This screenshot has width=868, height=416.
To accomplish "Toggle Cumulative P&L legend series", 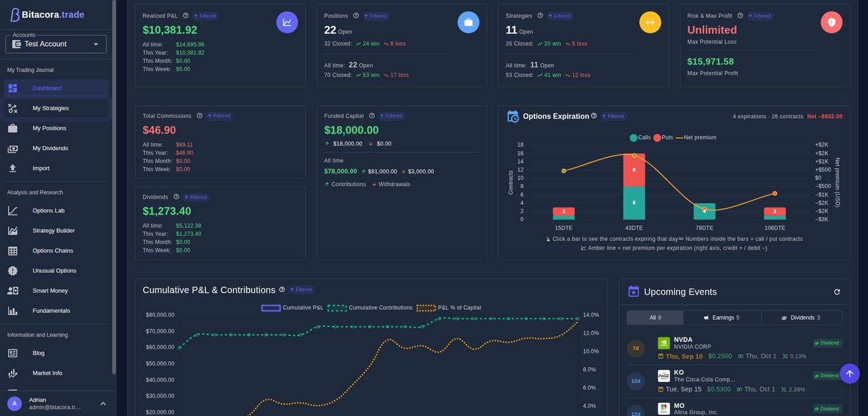I will pyautogui.click(x=292, y=308).
